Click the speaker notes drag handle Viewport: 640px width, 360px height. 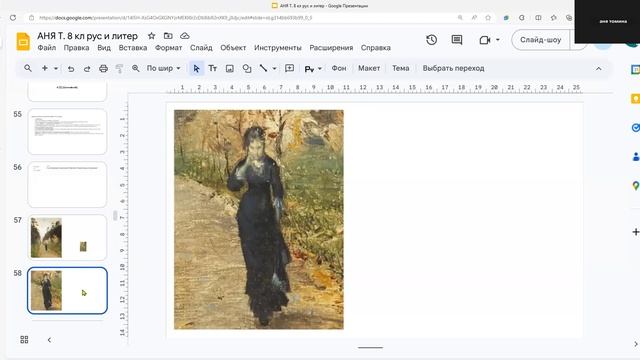click(371, 348)
